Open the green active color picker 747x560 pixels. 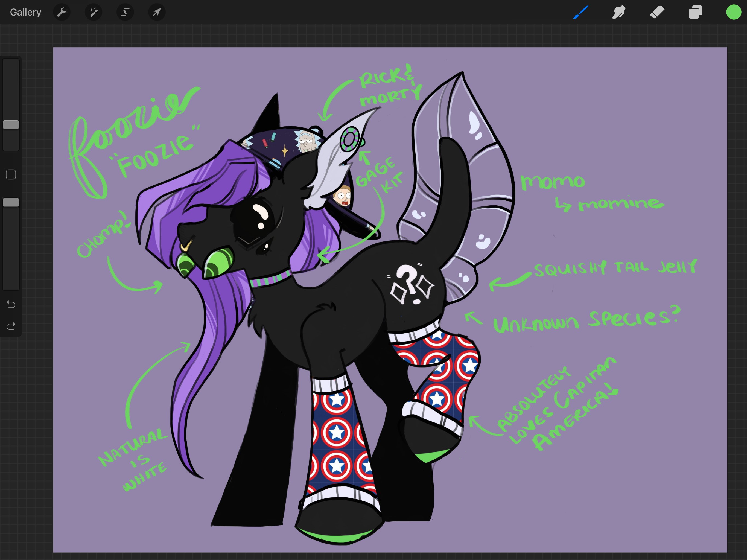[734, 13]
